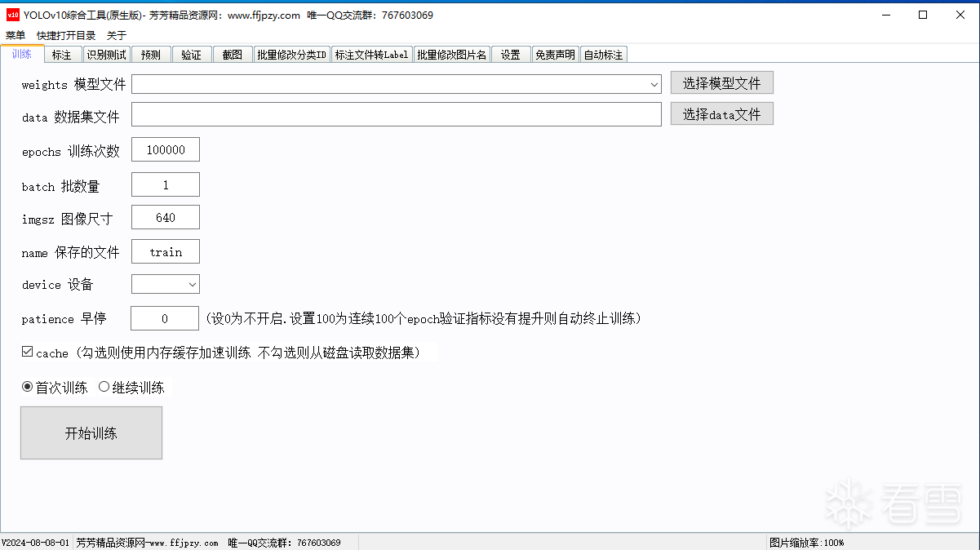
Task: Switch to the 设置 tab
Action: pos(511,55)
